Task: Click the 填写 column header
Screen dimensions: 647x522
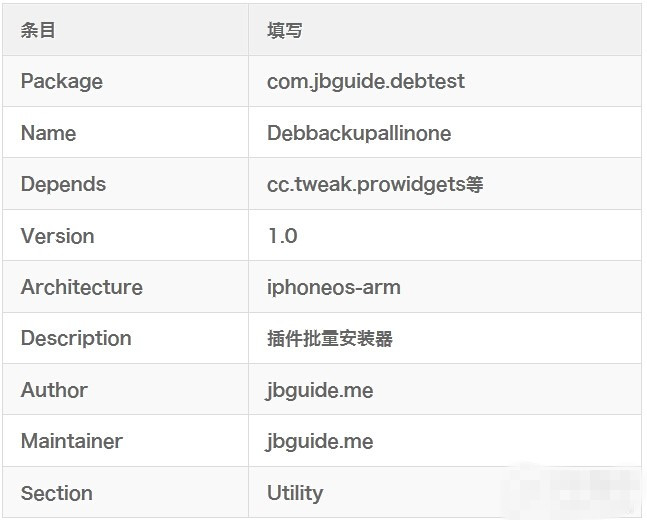Action: coord(284,30)
